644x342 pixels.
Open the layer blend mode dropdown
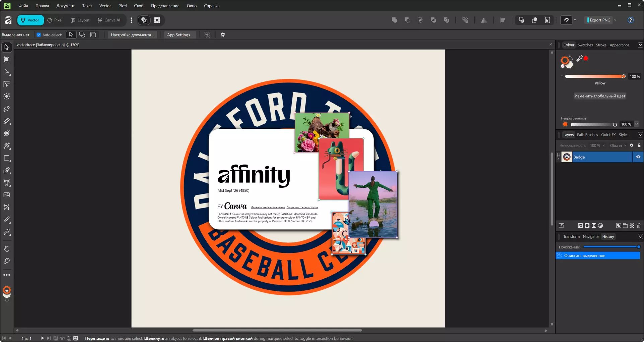[x=618, y=146]
